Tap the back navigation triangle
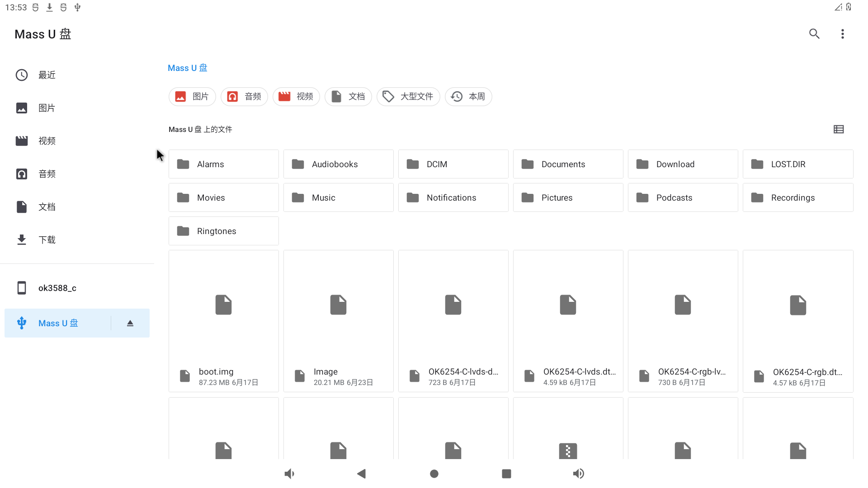 pyautogui.click(x=362, y=474)
